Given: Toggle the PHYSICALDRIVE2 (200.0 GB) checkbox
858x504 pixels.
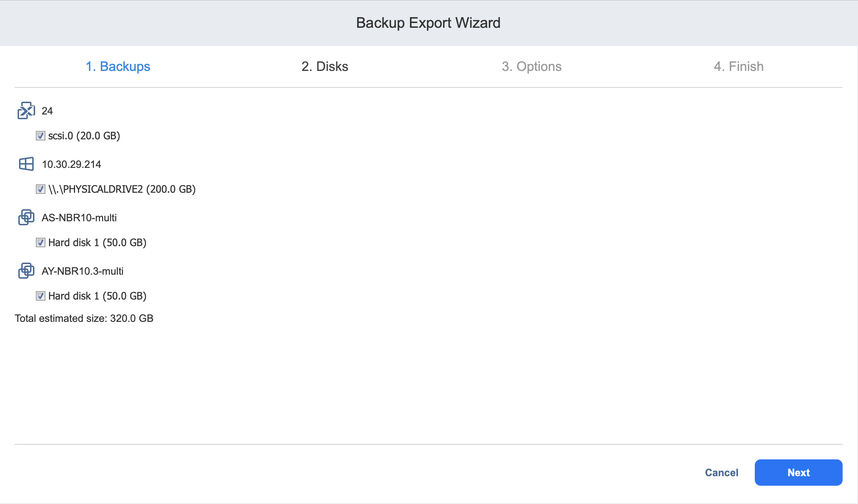Looking at the screenshot, I should [x=41, y=189].
